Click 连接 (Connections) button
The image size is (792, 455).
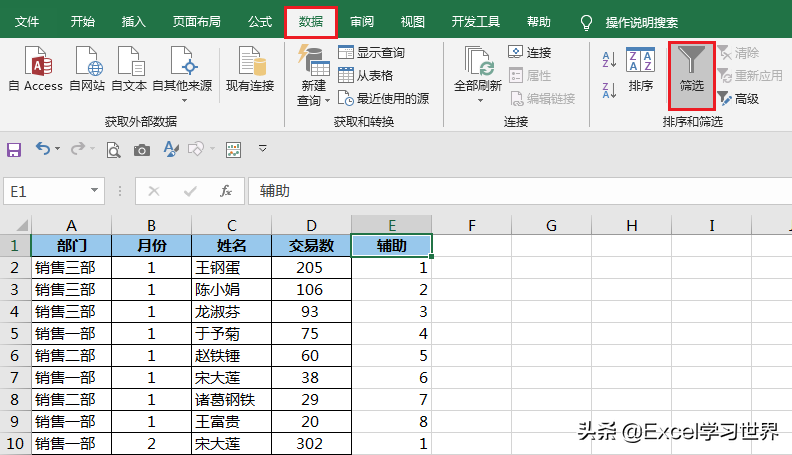tap(529, 53)
